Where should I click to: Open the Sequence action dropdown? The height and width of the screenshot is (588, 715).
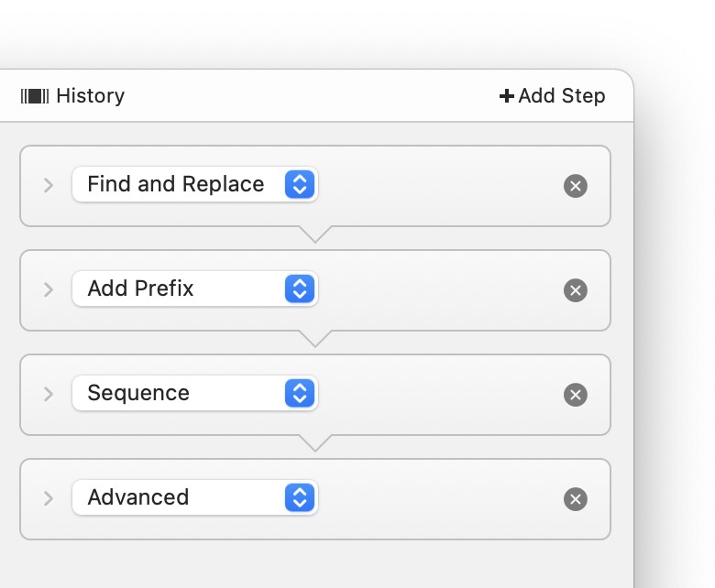coord(194,393)
